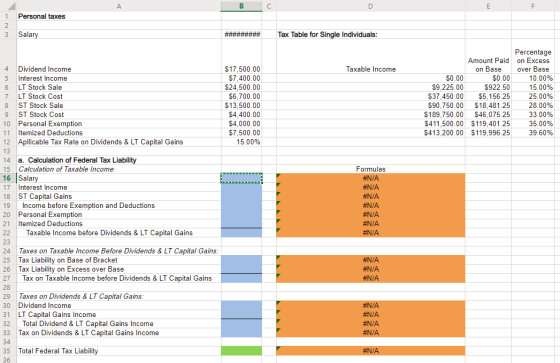Select Interest Income value $7,400.00
The image size is (560, 363).
241,78
